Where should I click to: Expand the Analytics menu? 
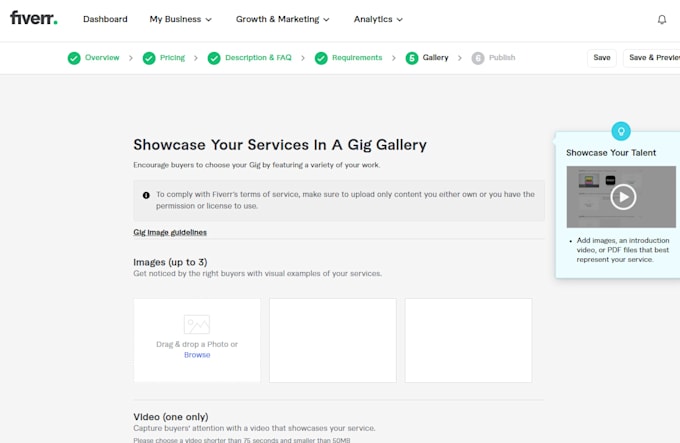378,19
